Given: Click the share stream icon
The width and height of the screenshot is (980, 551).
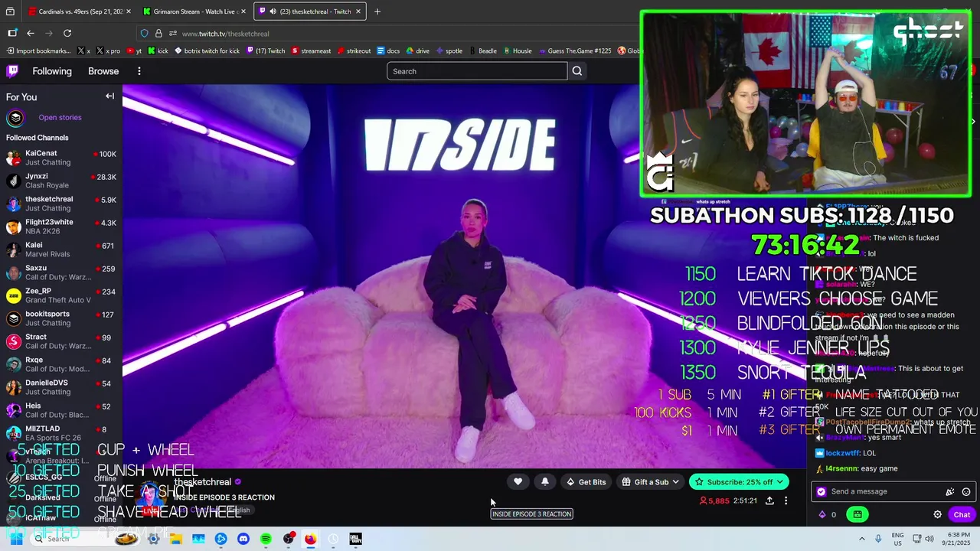Looking at the screenshot, I should click(x=769, y=500).
